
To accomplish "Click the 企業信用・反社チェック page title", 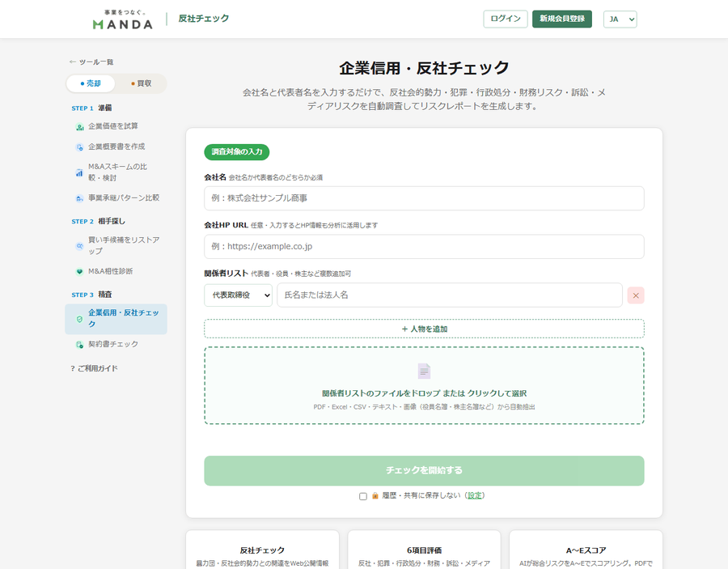I will [x=424, y=68].
